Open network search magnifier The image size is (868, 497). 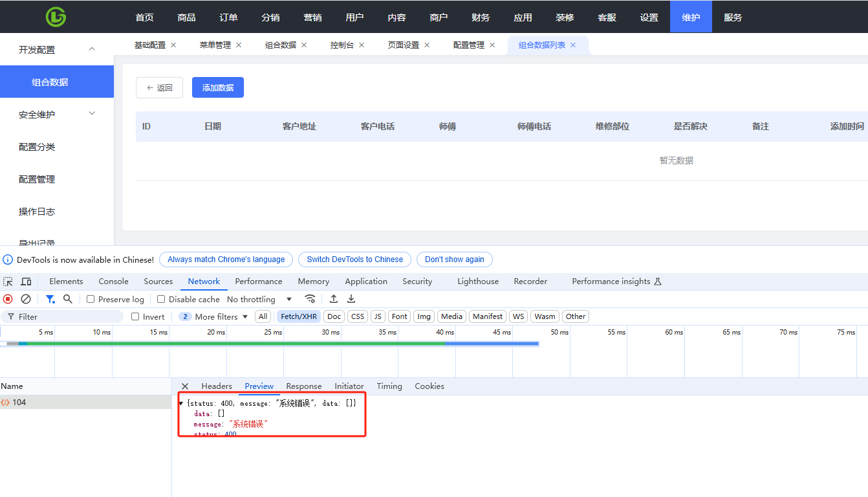pyautogui.click(x=67, y=299)
